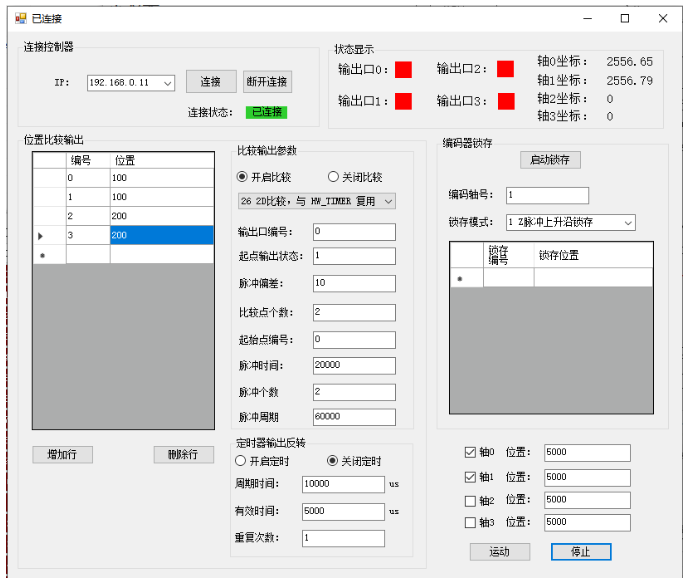Toggle the 轴3 checkbox
This screenshot has width=690, height=587.
tap(470, 523)
